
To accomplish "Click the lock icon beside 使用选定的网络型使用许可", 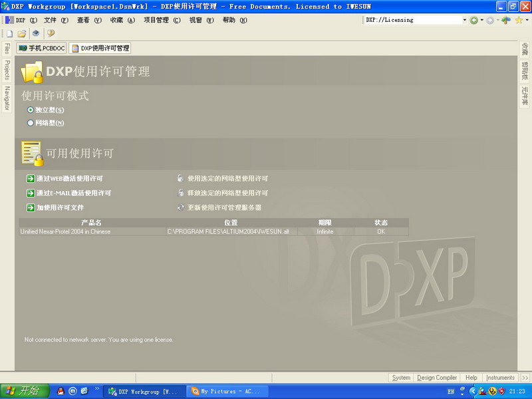I will click(x=181, y=178).
